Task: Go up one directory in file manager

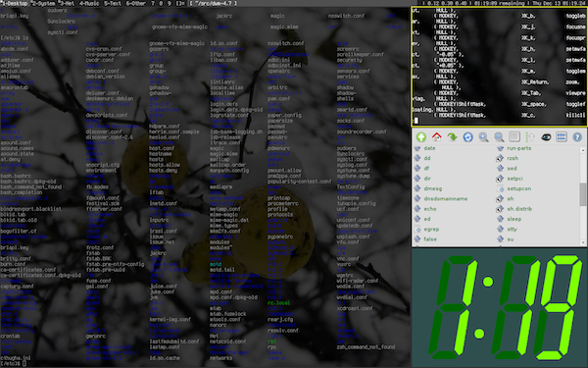Action: pyautogui.click(x=421, y=137)
